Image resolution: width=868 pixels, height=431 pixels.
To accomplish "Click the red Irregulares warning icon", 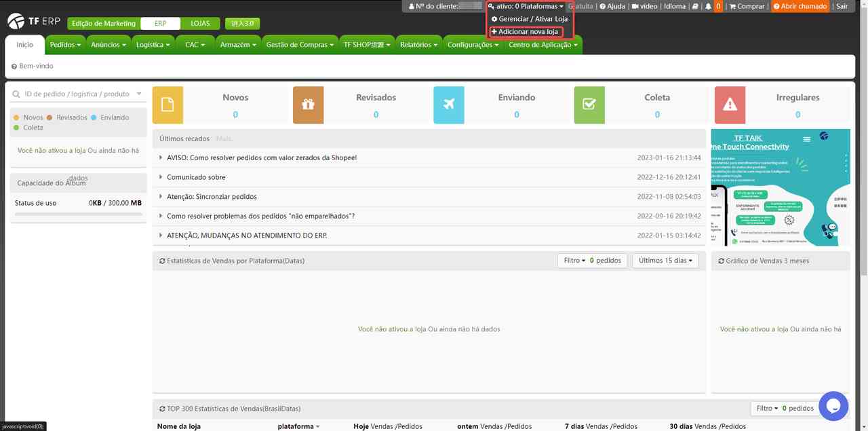I will pos(730,105).
